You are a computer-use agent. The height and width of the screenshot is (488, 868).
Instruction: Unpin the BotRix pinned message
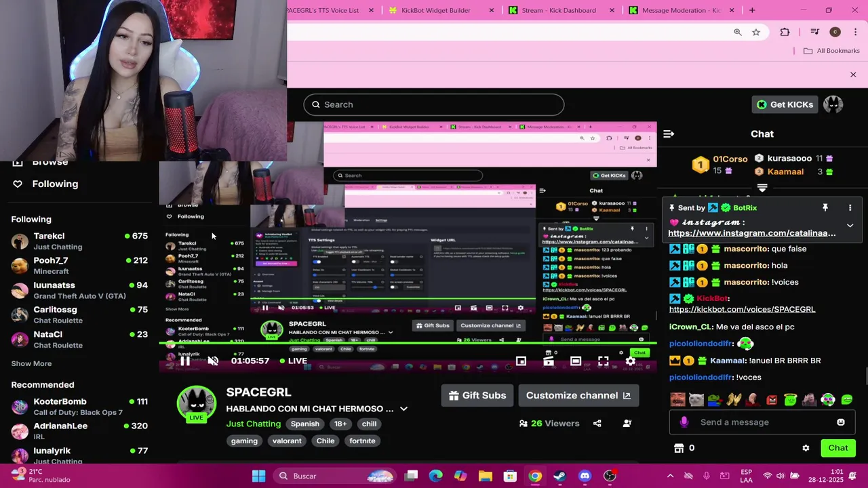(825, 207)
